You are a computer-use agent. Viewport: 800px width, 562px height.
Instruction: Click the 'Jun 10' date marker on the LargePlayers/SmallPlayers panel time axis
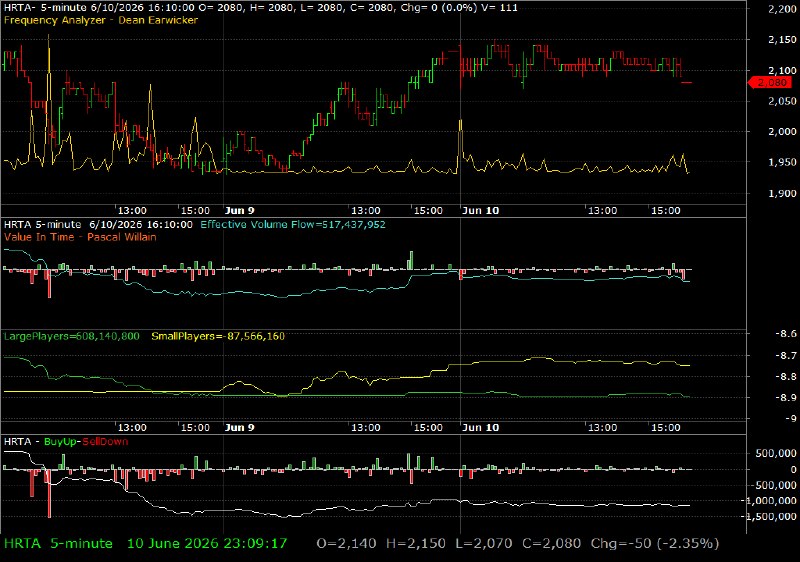pos(480,428)
